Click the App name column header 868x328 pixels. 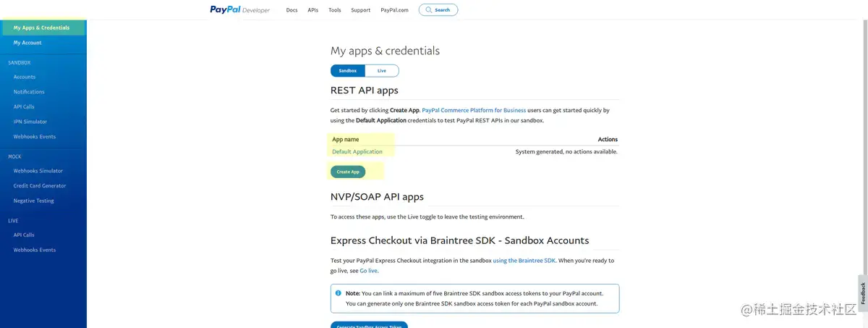(346, 139)
